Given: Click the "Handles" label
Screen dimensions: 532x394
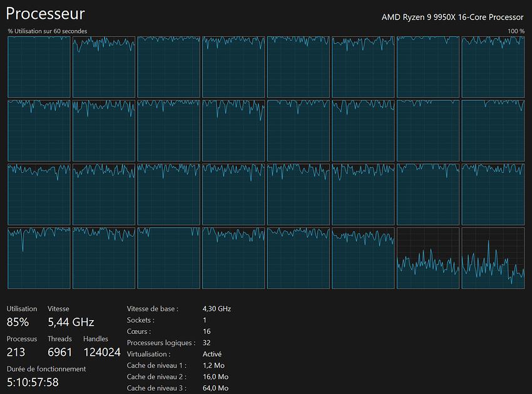Looking at the screenshot, I should pos(96,339).
